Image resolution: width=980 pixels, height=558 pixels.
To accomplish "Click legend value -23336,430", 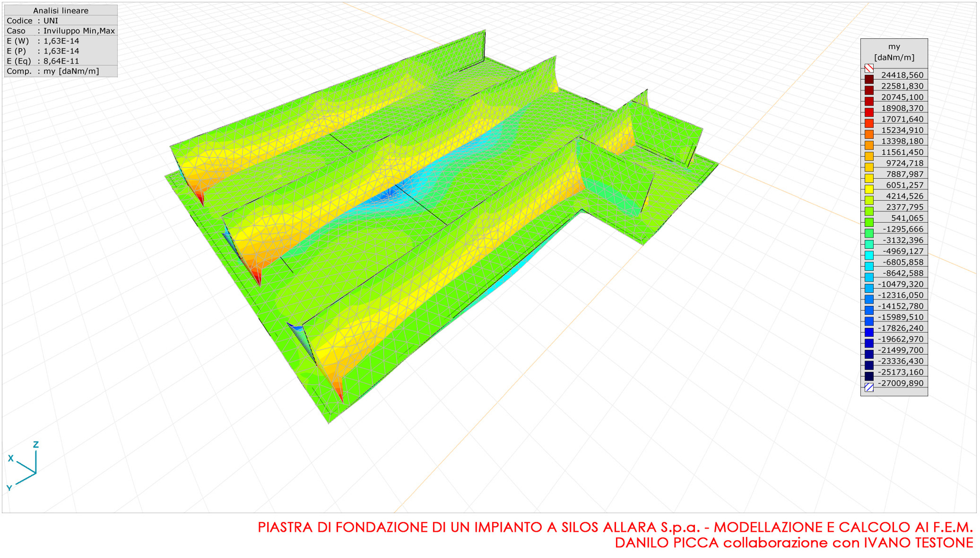I will [x=901, y=361].
